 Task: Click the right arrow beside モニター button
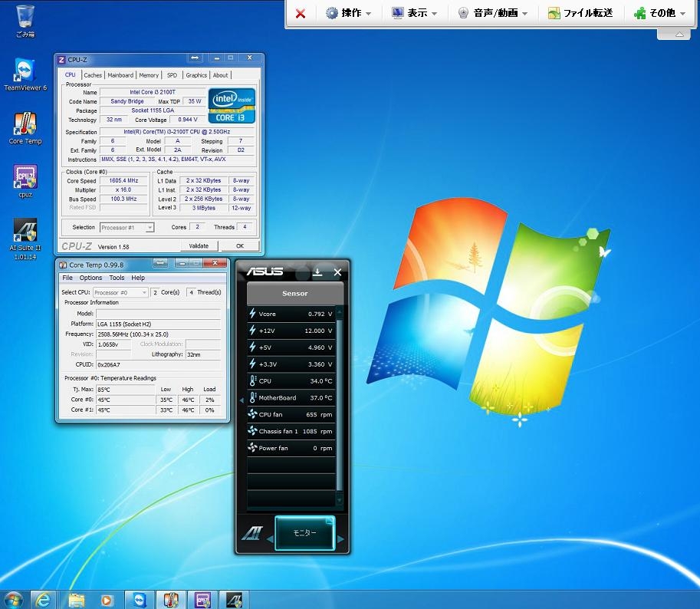[x=341, y=539]
